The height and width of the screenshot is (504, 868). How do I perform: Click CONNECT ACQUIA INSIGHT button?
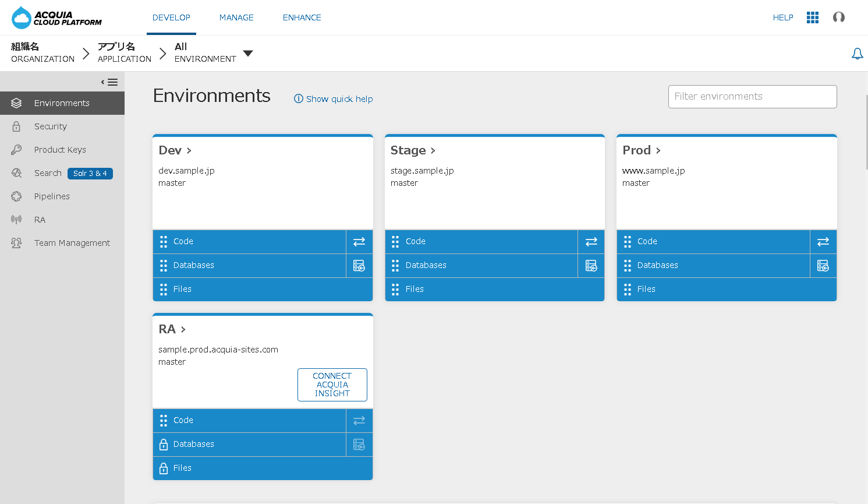pos(332,385)
